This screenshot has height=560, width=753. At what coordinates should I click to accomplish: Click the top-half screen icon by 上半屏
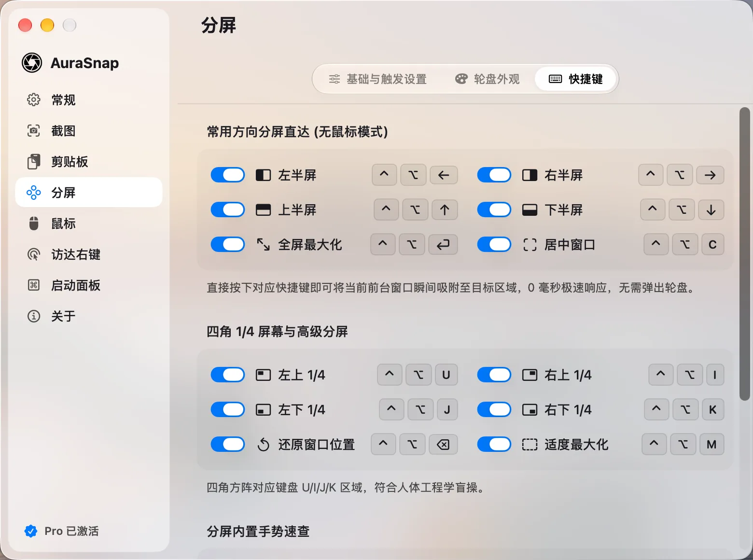(263, 210)
